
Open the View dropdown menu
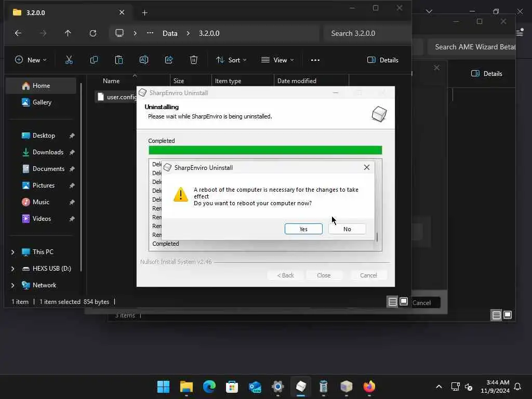[277, 60]
